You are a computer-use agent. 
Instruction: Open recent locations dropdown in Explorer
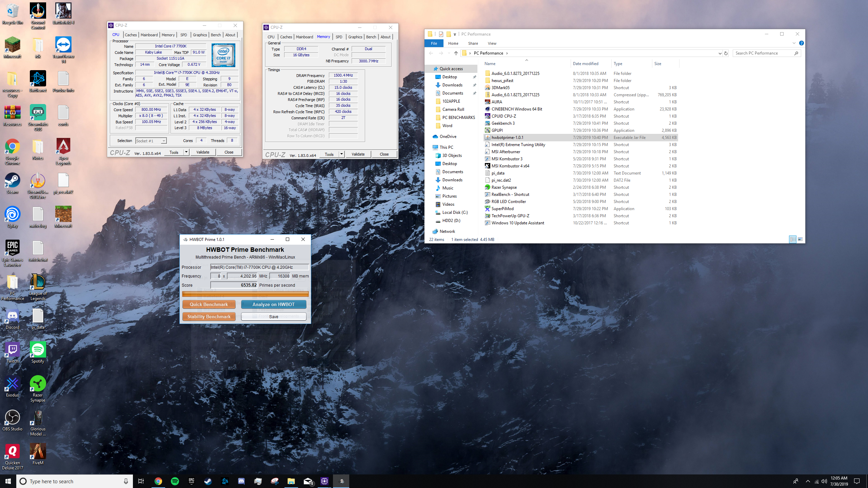click(x=449, y=53)
